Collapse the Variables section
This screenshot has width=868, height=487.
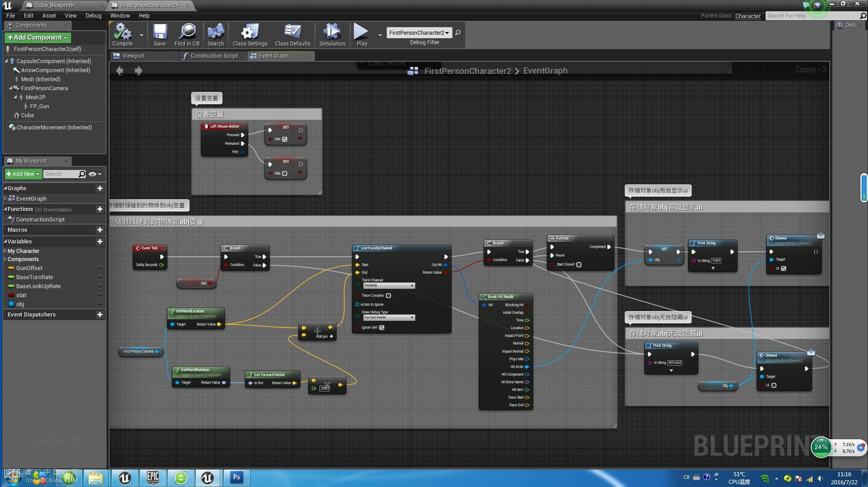coord(5,241)
